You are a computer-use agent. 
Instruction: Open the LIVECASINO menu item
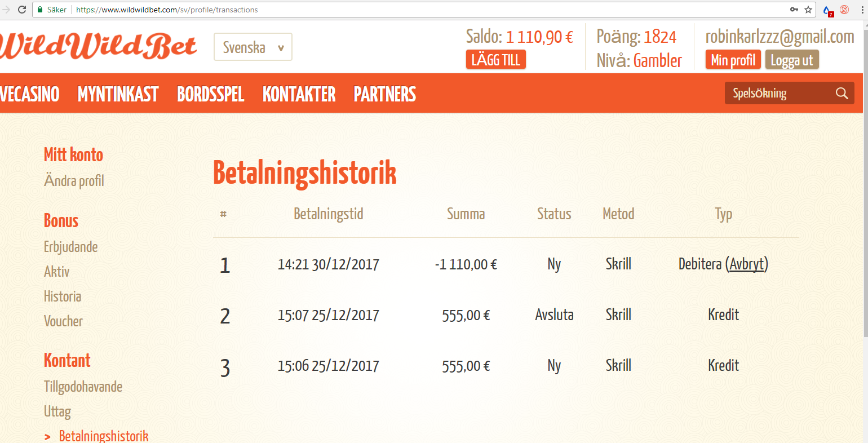coord(29,94)
